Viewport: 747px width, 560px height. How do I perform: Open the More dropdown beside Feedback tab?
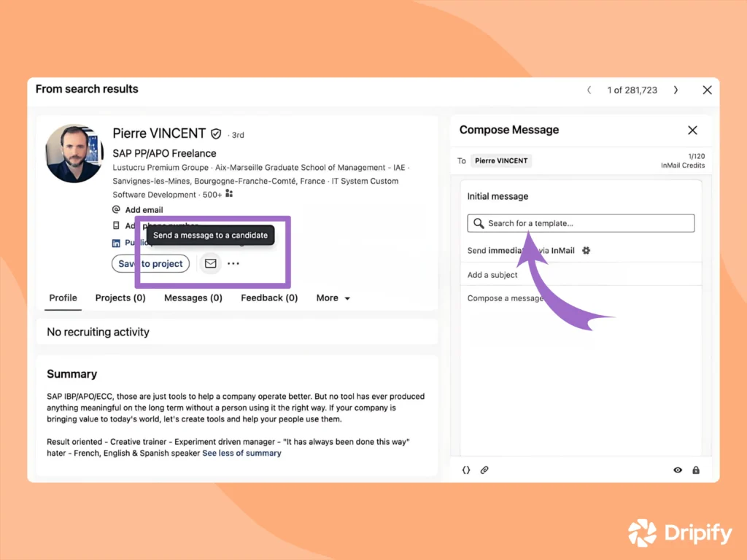pos(332,297)
